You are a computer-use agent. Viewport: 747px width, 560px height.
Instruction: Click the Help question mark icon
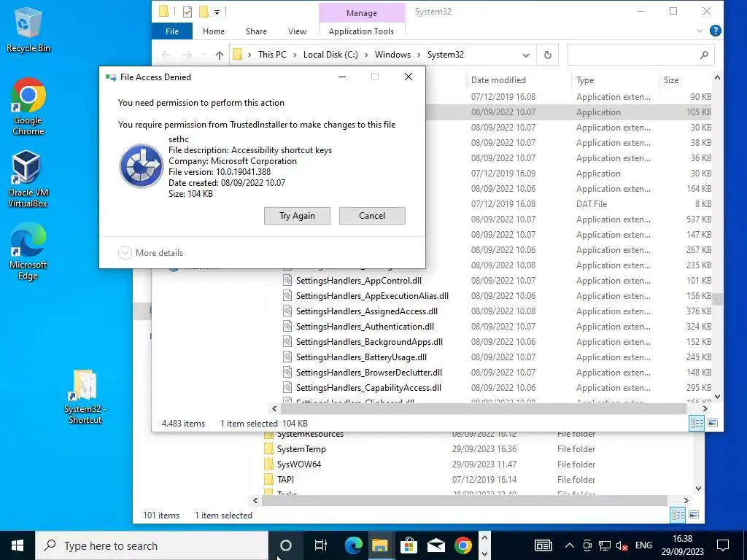click(x=715, y=31)
